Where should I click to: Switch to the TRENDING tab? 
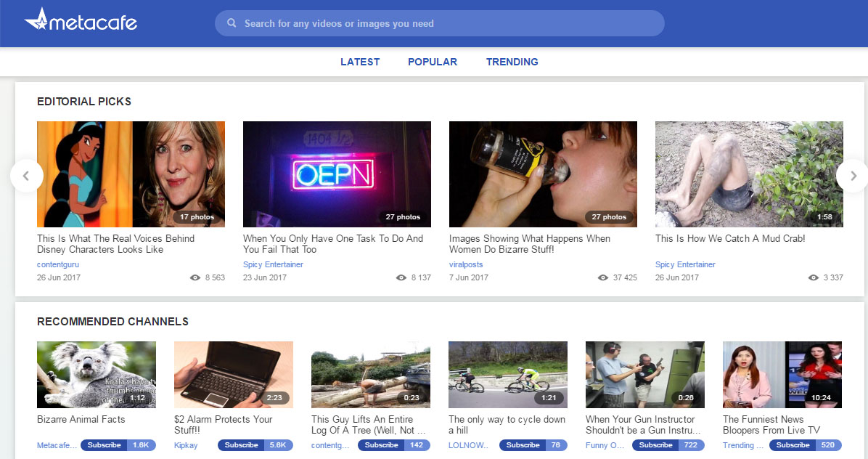click(512, 62)
